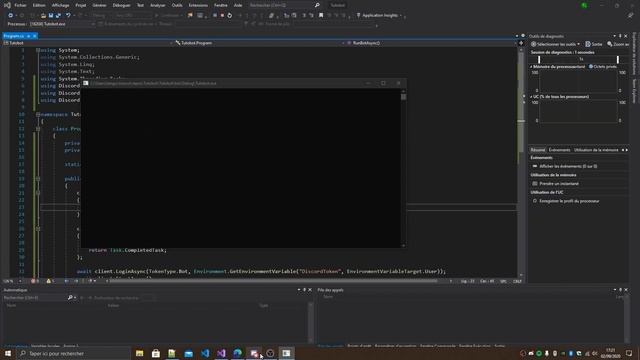Collapse the class Program block

tap(38, 129)
